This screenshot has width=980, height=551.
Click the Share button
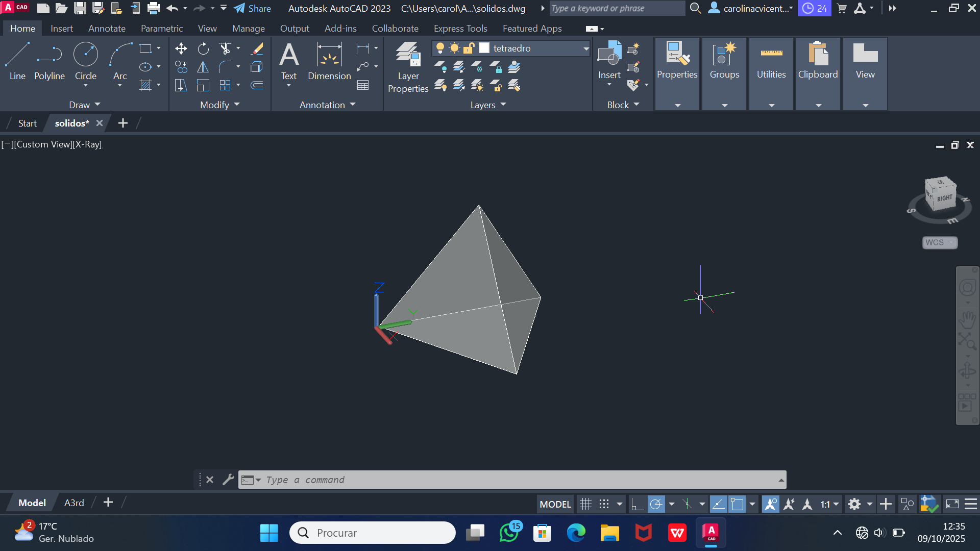[x=253, y=8]
